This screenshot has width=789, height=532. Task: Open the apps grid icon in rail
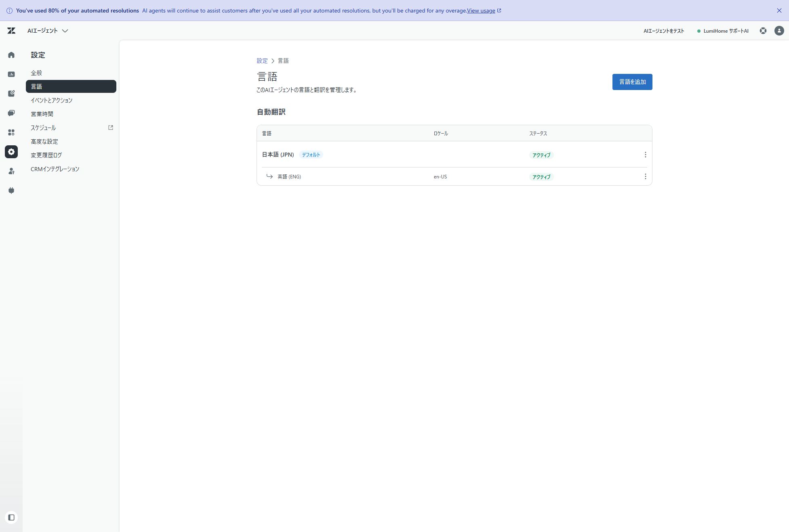click(11, 132)
